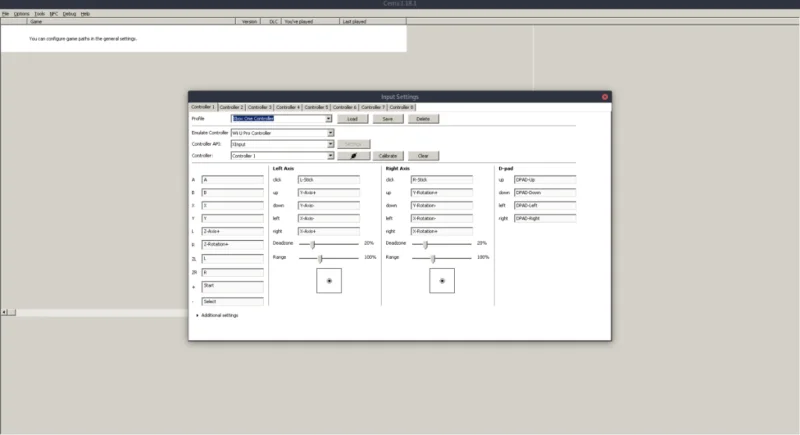Switch to the Controller 7 tab
This screenshot has height=435, width=800.
373,107
